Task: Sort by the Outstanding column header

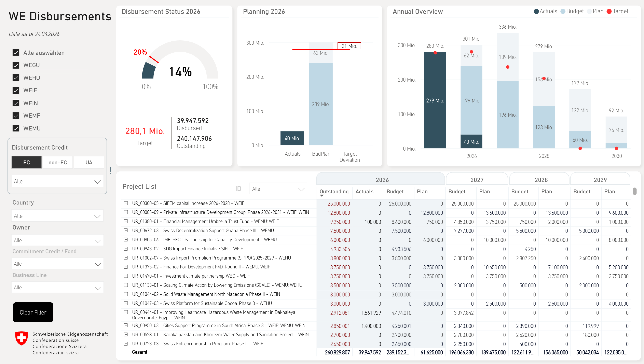Action: tap(334, 192)
